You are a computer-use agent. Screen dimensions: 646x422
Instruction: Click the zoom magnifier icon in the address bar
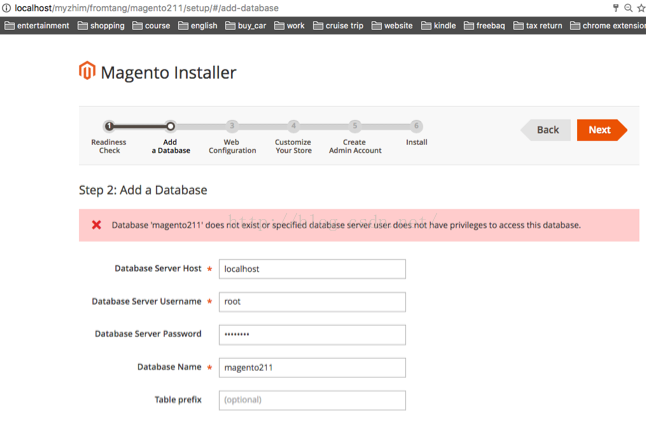tap(628, 8)
